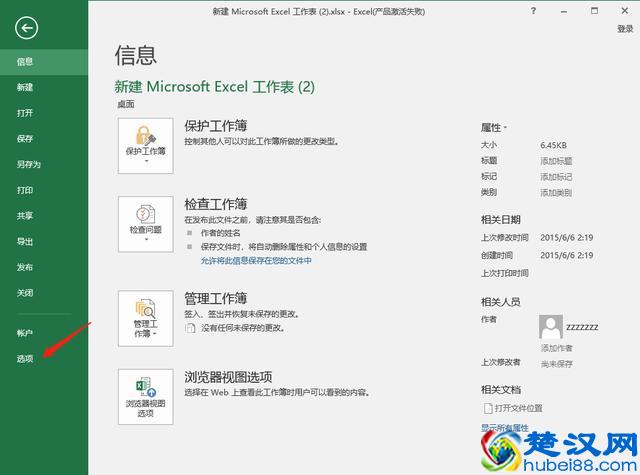Click the 添加作者 (Add author) field
Screen dimensions: 640x475
pyautogui.click(x=557, y=348)
